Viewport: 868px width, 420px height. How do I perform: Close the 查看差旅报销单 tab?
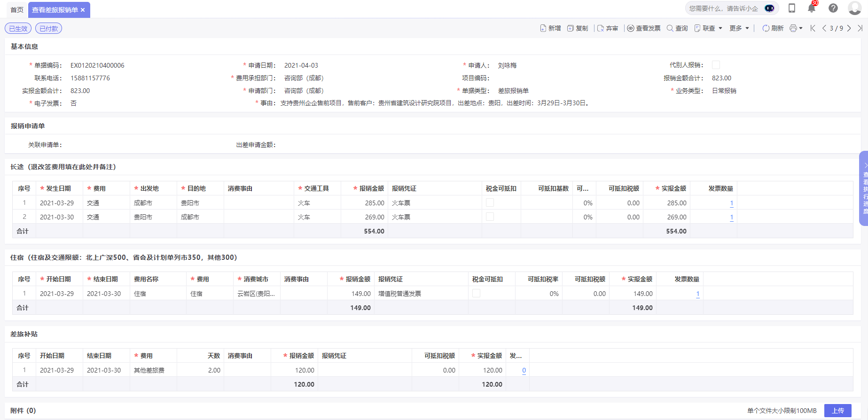pos(83,10)
